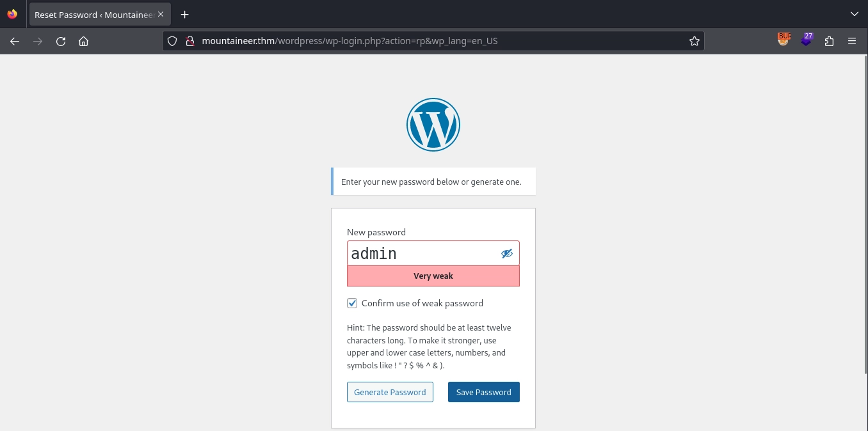Image resolution: width=868 pixels, height=431 pixels.
Task: Bookmark page with star icon
Action: (694, 41)
